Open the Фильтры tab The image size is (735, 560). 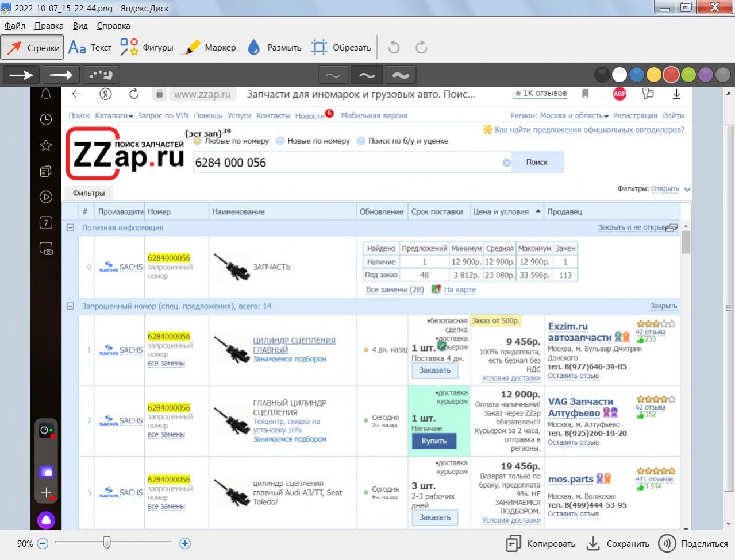point(88,193)
